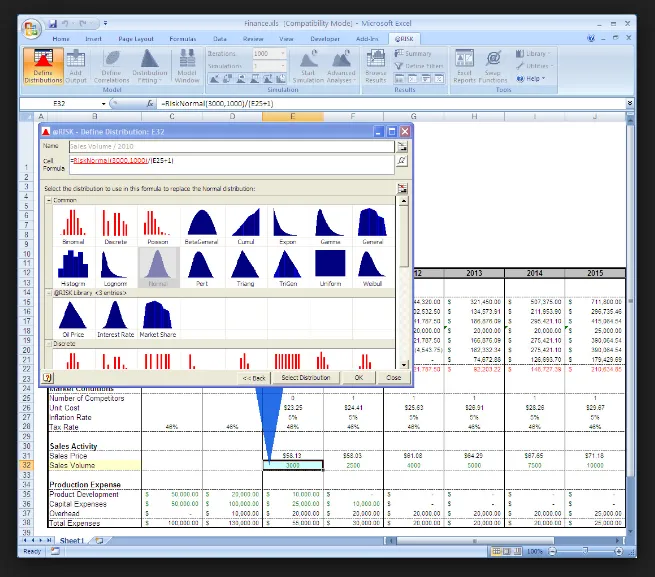Click the Select Distribution button

click(306, 378)
